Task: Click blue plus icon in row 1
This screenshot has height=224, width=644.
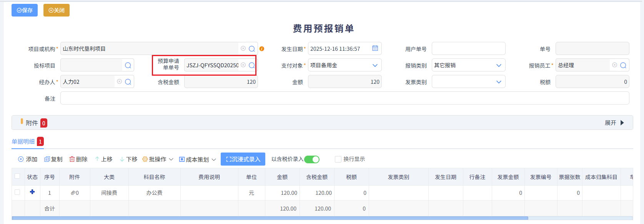Action: [32, 192]
